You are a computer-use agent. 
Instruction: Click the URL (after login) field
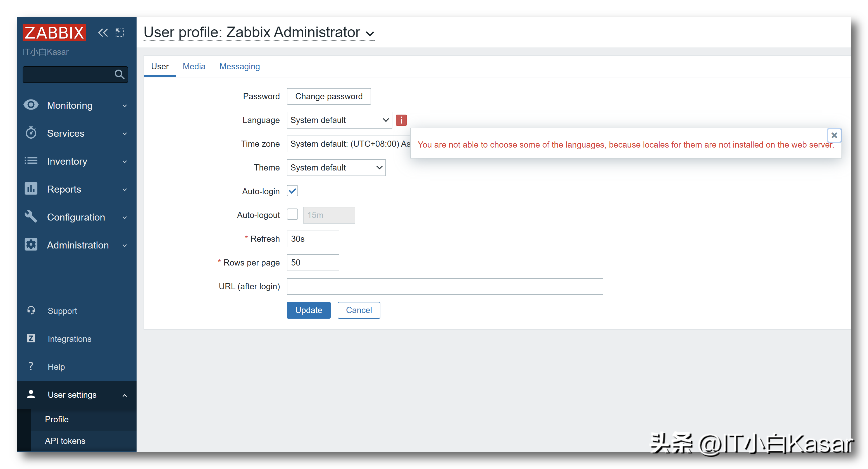pos(445,286)
